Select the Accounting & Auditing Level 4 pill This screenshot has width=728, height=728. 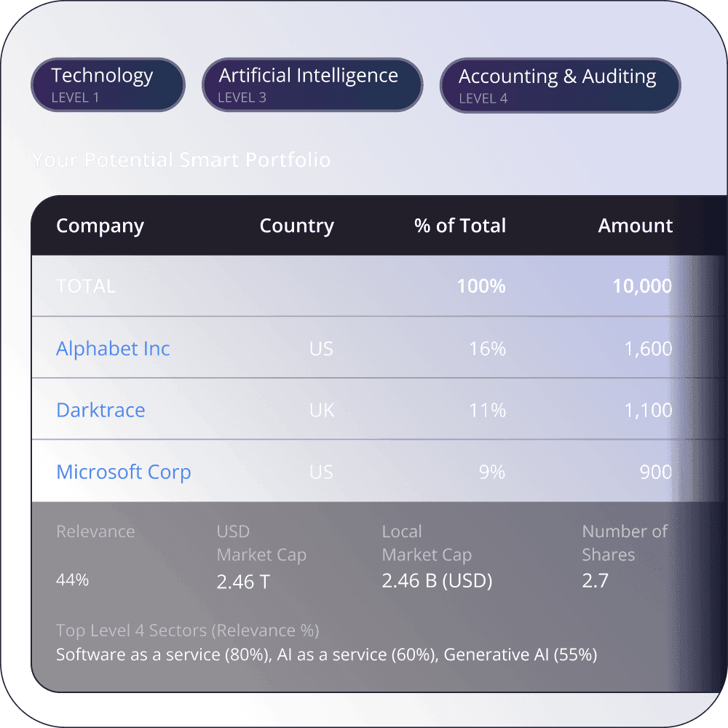559,85
